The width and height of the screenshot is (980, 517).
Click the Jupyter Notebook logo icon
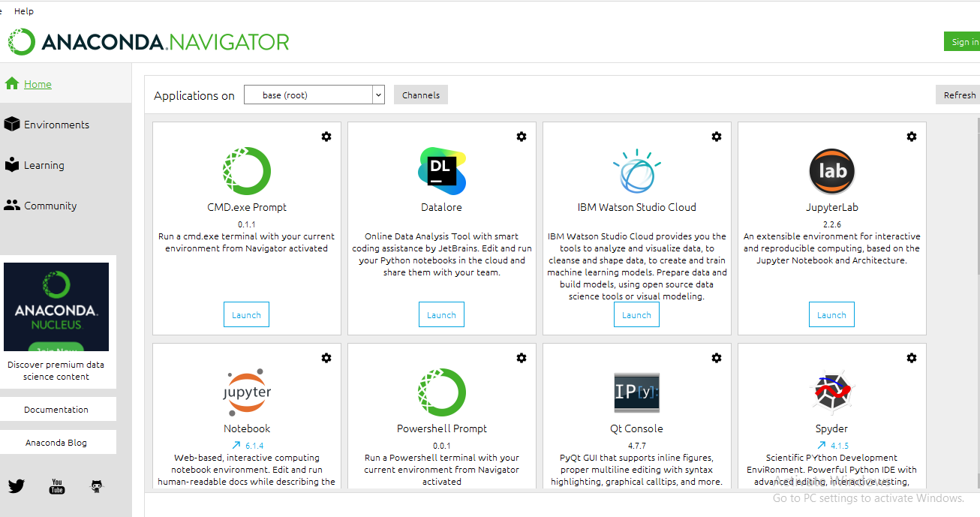(x=247, y=392)
